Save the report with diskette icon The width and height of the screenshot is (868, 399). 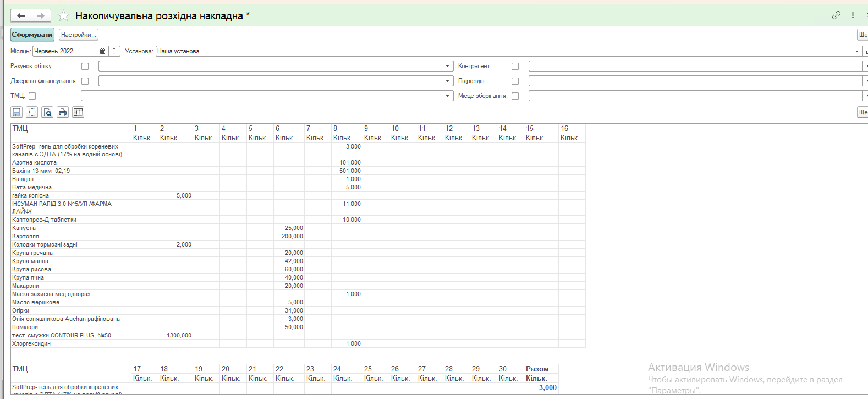click(x=17, y=112)
